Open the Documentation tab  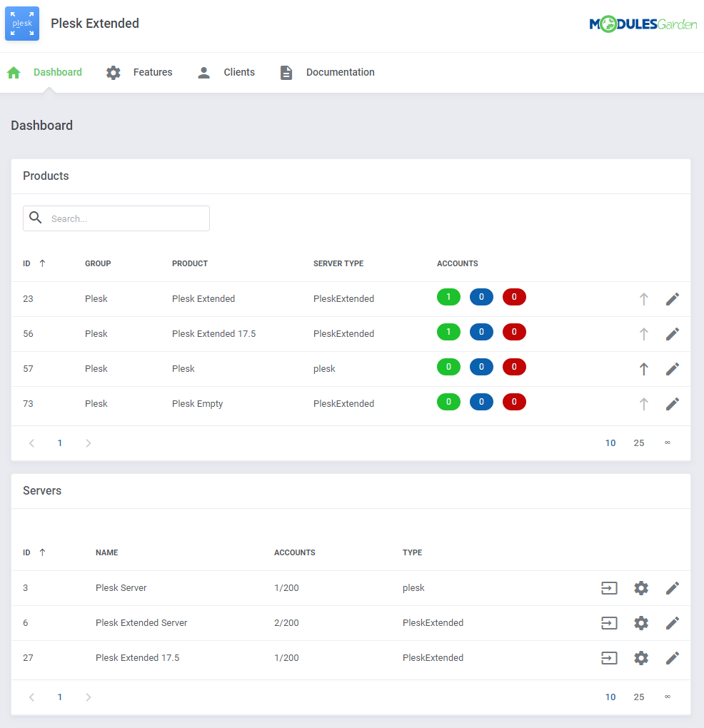[x=341, y=72]
